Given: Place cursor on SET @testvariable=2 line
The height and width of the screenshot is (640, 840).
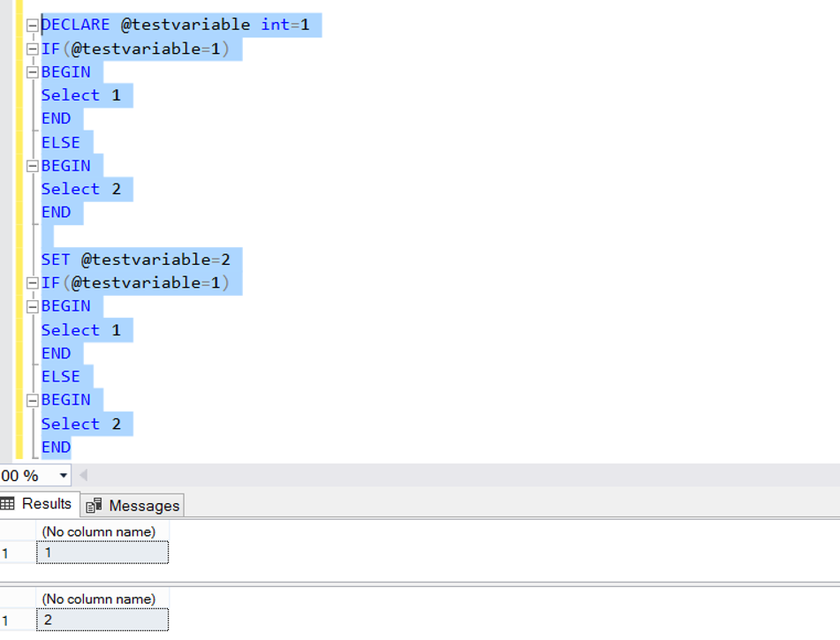Looking at the screenshot, I should click(136, 260).
